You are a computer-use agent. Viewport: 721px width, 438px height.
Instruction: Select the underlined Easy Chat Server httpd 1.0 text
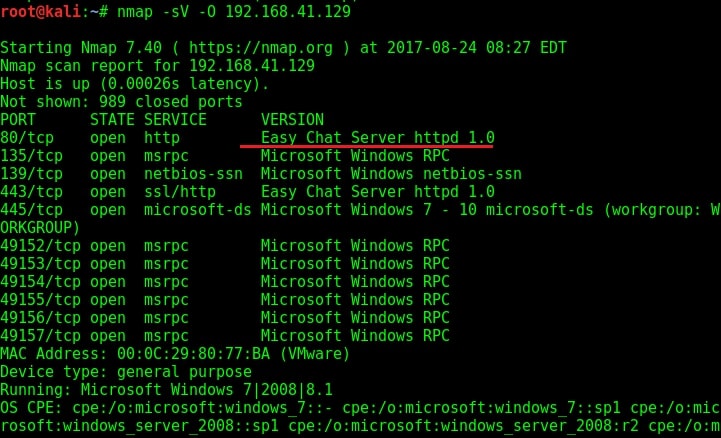coord(378,138)
